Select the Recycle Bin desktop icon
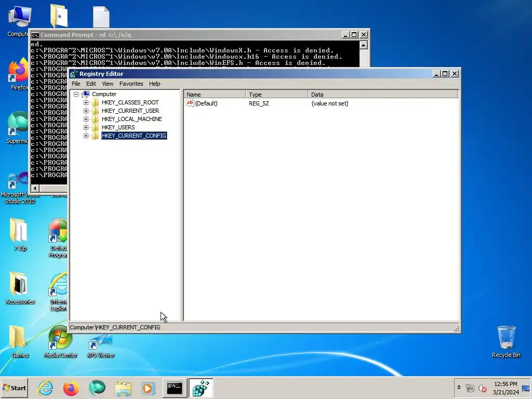Image resolution: width=532 pixels, height=399 pixels. click(506, 341)
